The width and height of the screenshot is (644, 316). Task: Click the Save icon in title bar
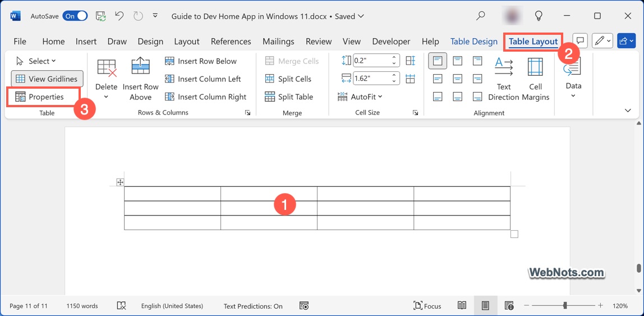(x=100, y=16)
